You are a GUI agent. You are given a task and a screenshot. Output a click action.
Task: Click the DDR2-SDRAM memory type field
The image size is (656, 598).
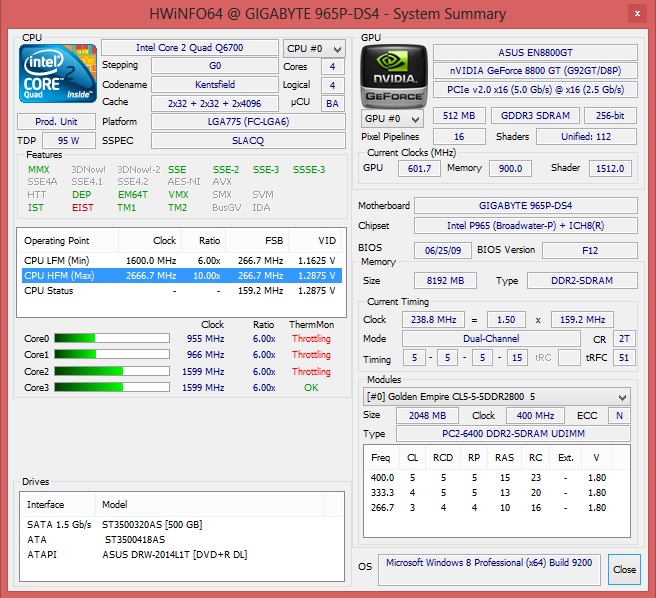coord(582,280)
